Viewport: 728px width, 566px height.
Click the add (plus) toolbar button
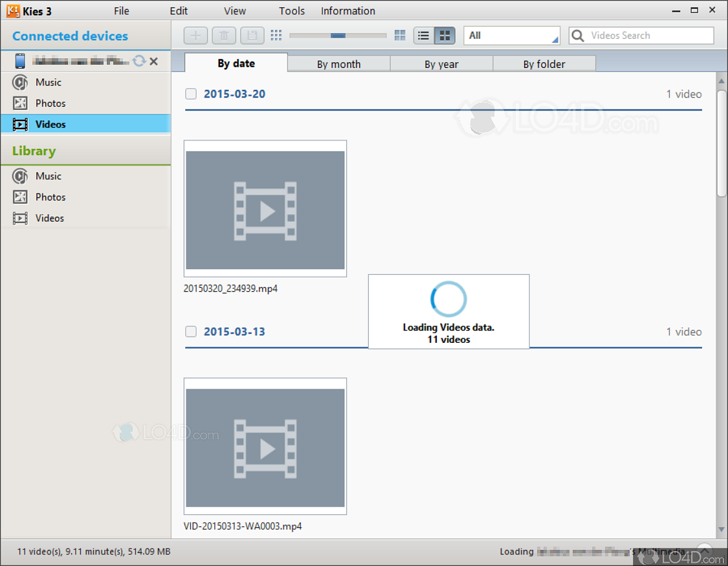pos(195,36)
